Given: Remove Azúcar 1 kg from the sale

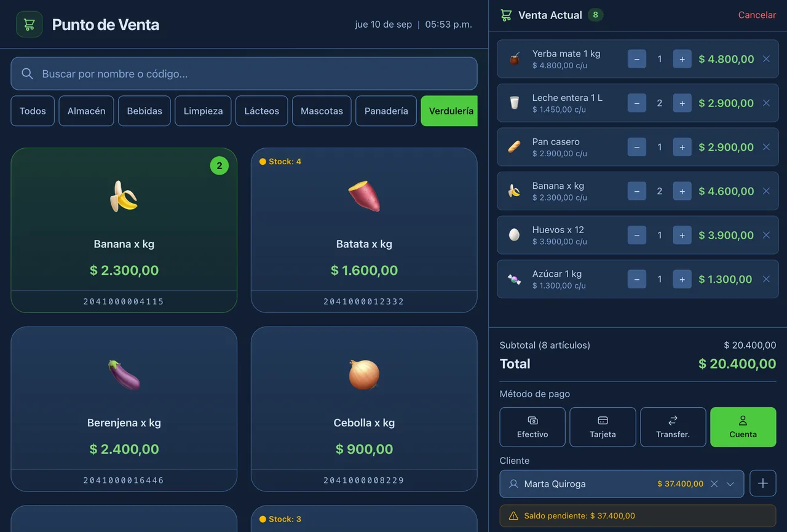Looking at the screenshot, I should 766,279.
